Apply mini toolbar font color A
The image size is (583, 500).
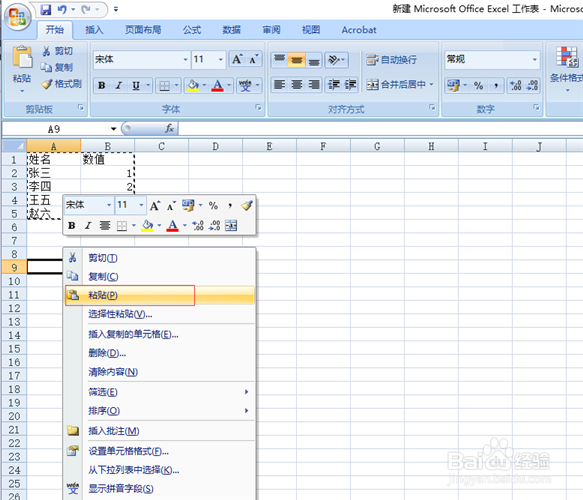coord(173,225)
